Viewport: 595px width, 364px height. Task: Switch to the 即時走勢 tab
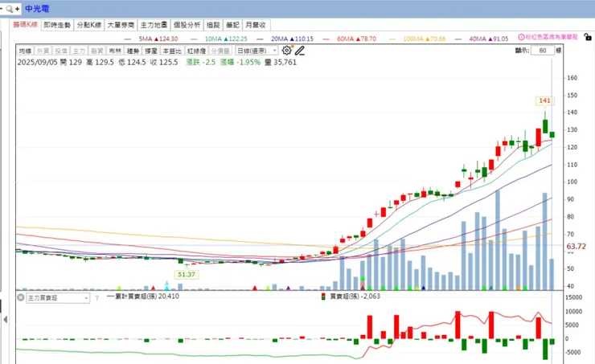pyautogui.click(x=57, y=25)
